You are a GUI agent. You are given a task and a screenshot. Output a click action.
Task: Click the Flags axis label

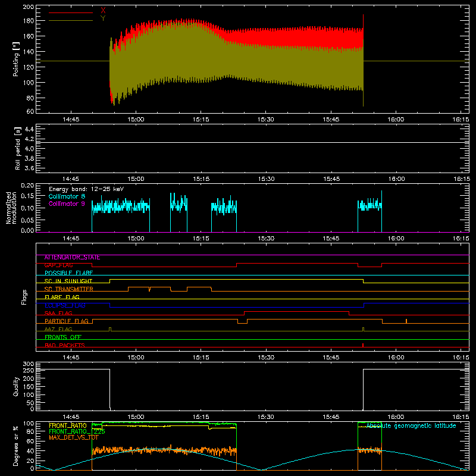click(24, 297)
